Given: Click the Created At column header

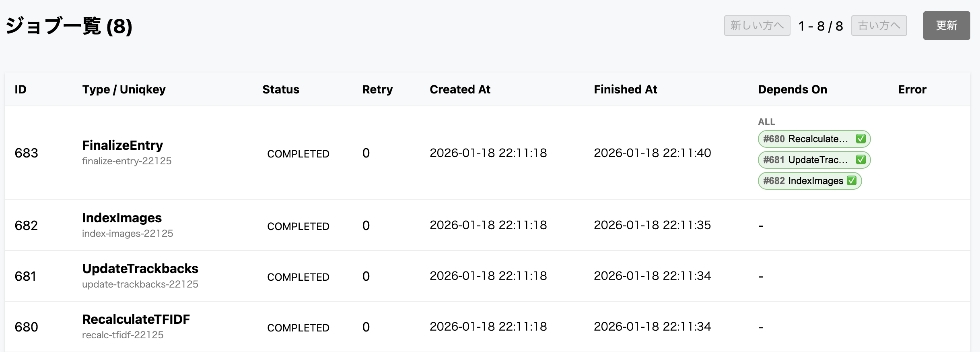Looking at the screenshot, I should point(460,89).
